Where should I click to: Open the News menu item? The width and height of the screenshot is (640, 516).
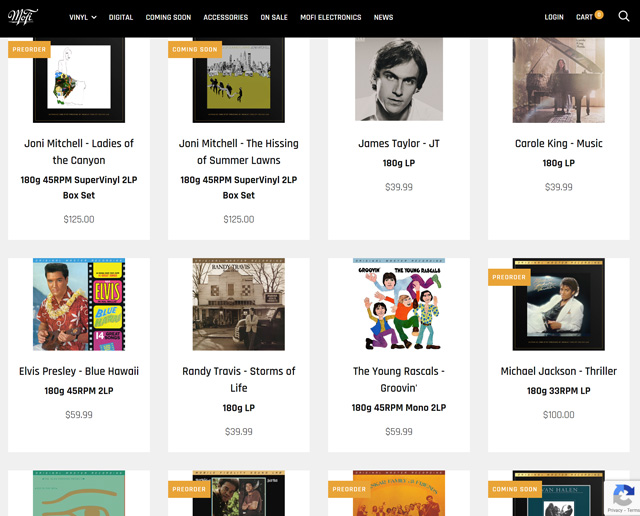[x=383, y=17]
